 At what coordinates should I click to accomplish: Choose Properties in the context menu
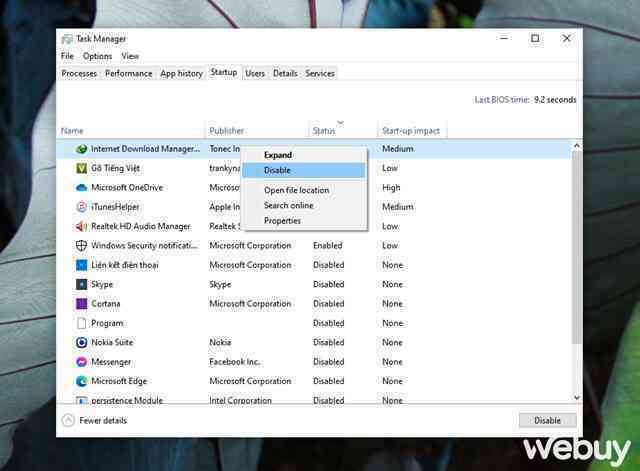click(304, 221)
